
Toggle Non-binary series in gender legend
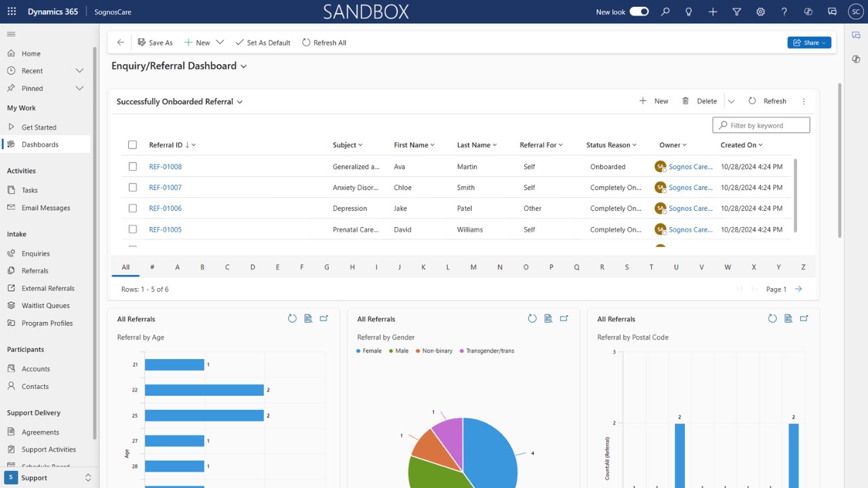(x=433, y=350)
